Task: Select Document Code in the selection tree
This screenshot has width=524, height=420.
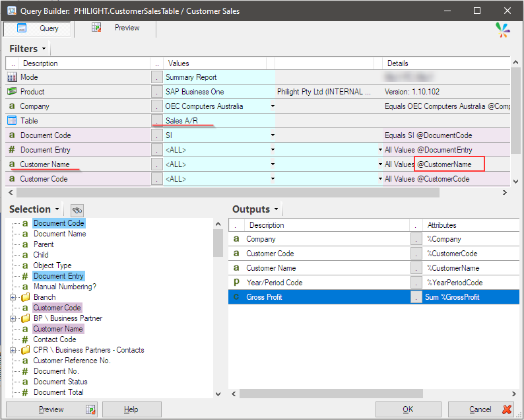Action: [x=59, y=223]
